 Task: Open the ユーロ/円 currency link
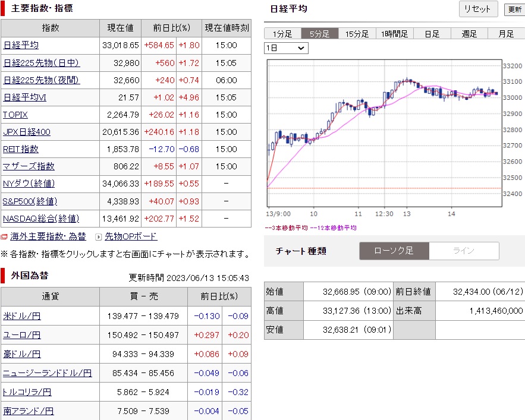tap(22, 335)
